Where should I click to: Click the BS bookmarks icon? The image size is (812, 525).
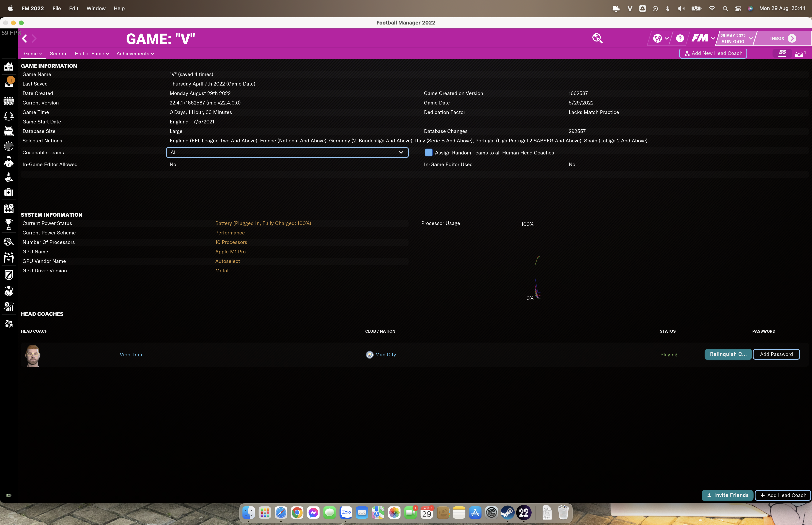click(782, 53)
